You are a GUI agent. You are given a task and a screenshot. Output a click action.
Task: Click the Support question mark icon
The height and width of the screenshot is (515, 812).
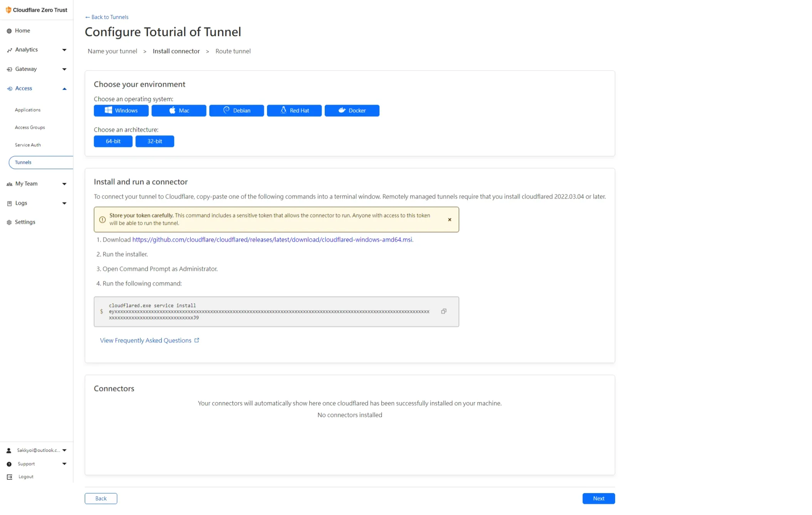coord(9,464)
